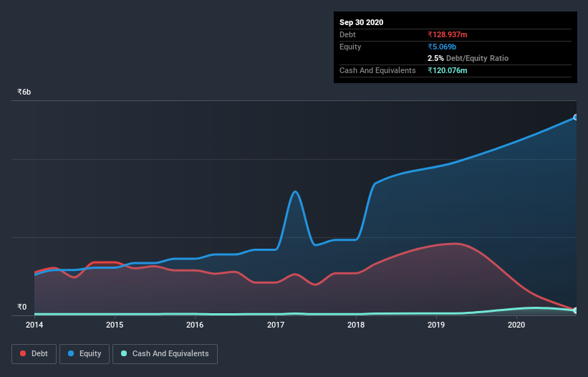Click the red Debt legend dot

(23, 353)
